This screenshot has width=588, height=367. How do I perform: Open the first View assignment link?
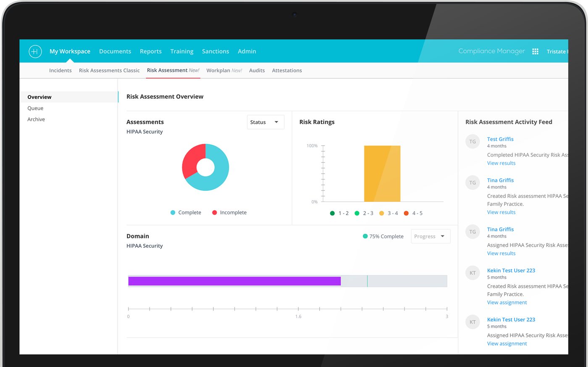tap(507, 303)
